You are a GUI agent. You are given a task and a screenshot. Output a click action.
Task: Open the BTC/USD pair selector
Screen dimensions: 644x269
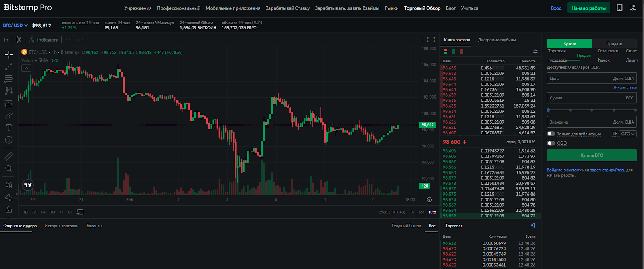click(x=15, y=25)
